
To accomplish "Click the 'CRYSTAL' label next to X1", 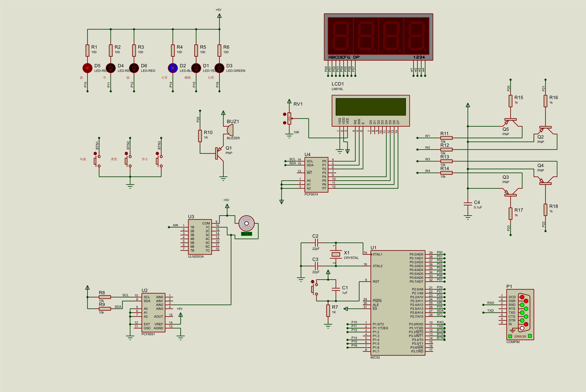I will point(351,258).
